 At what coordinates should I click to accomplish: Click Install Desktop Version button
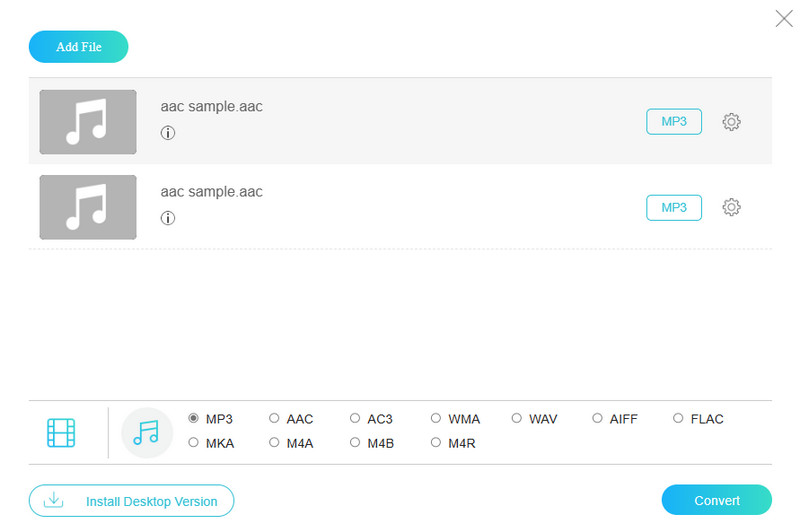(x=131, y=500)
